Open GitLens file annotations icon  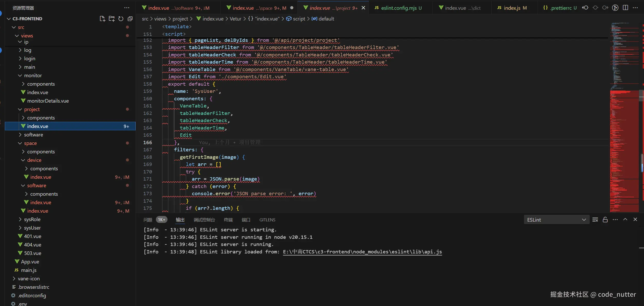tap(615, 8)
